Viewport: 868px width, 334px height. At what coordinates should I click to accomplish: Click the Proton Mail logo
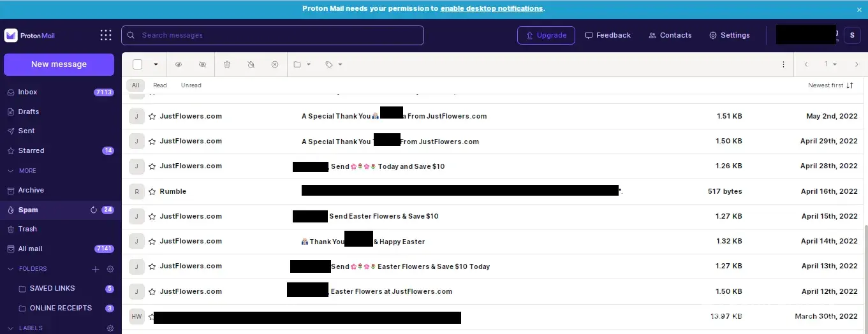[29, 35]
